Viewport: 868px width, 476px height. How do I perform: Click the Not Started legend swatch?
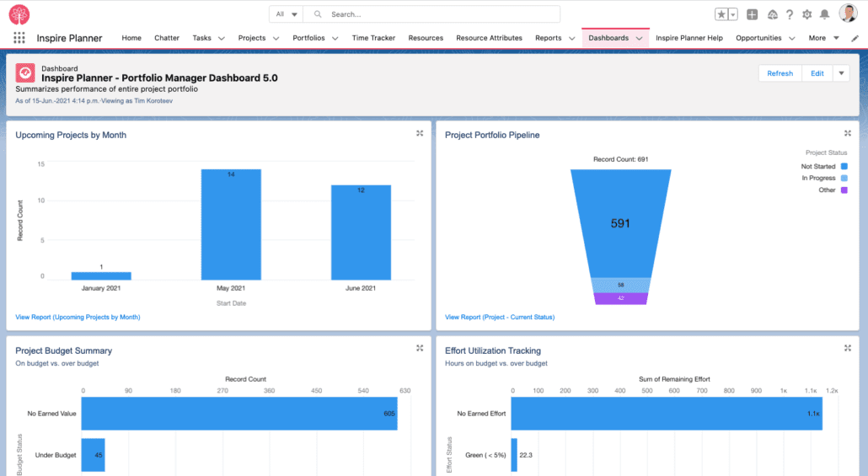coord(844,166)
